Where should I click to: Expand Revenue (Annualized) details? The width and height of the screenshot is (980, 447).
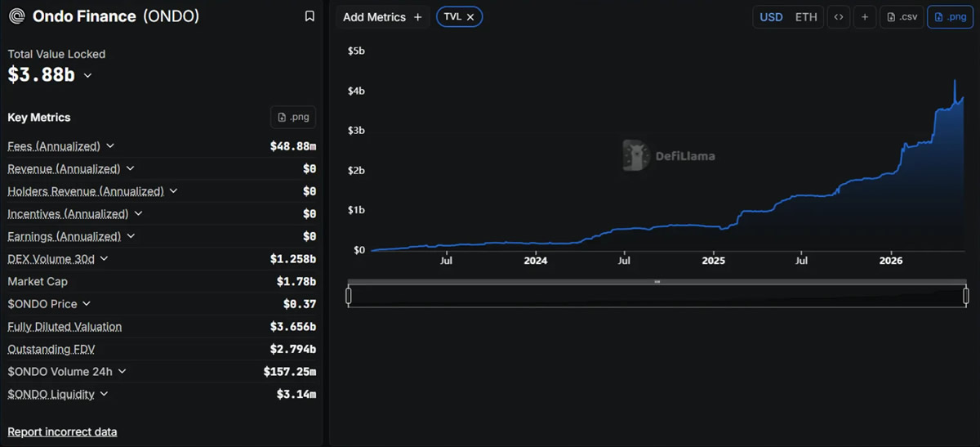tap(130, 169)
